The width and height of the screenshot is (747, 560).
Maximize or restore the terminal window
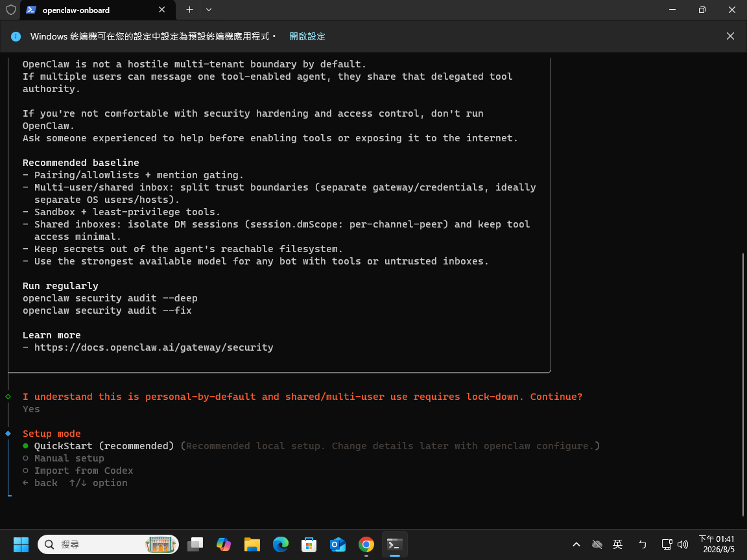tap(702, 10)
